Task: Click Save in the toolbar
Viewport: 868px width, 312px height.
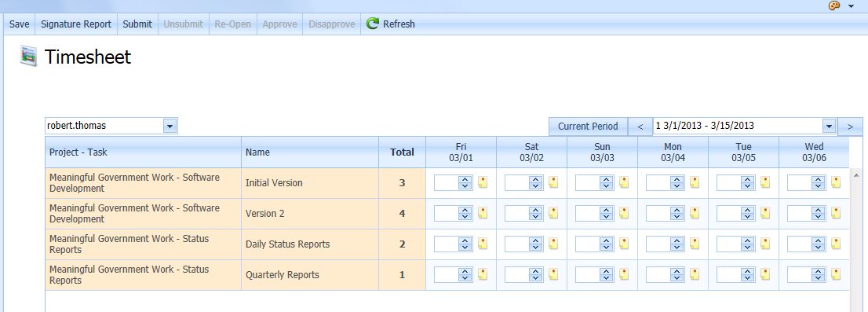Action: pyautogui.click(x=20, y=24)
